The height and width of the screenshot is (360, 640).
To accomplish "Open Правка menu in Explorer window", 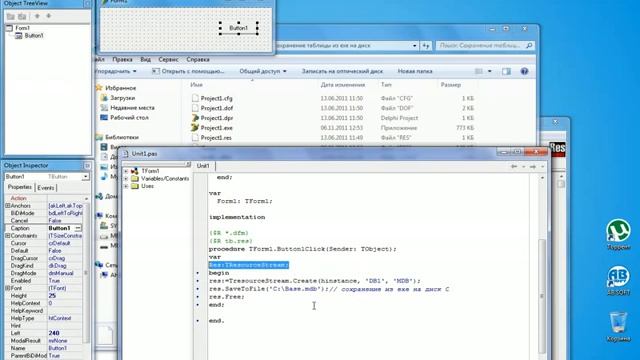I will point(122,60).
